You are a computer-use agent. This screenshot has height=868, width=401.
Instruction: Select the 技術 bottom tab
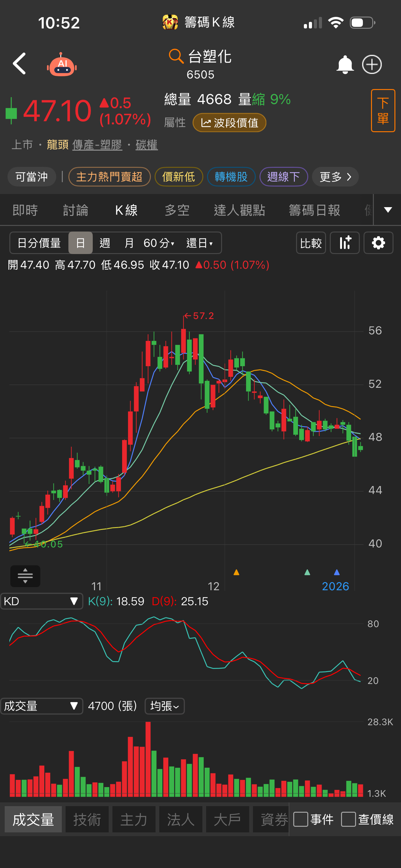click(87, 819)
